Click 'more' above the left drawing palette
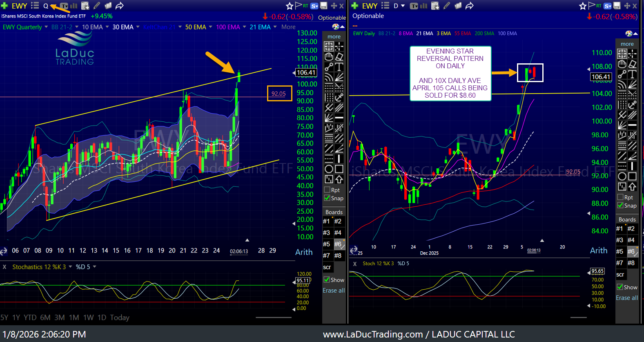The image size is (644, 342). pos(334,36)
